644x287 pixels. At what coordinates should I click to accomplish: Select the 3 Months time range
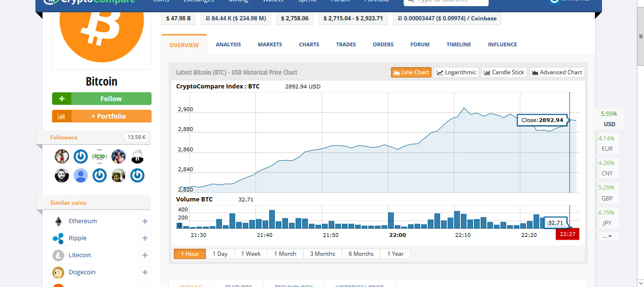click(x=322, y=254)
